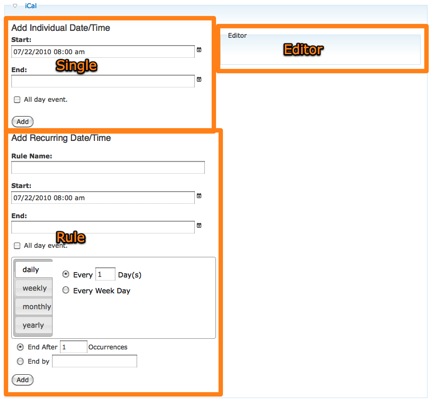Open calendar picker for individual Start date

[199, 50]
